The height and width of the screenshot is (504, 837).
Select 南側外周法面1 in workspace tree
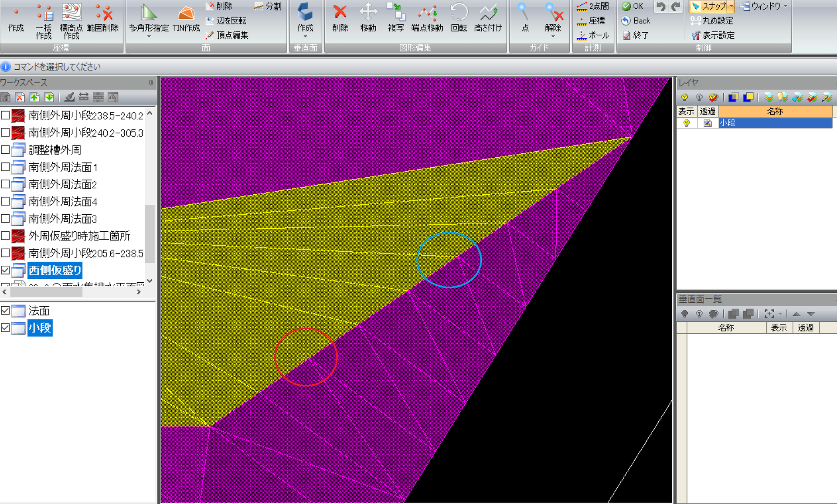[x=63, y=167]
